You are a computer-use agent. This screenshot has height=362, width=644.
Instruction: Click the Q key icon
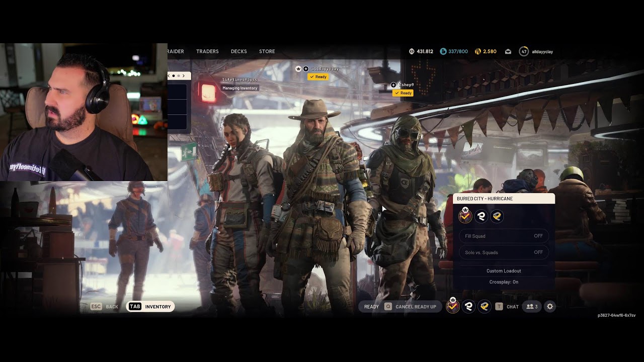[x=388, y=307]
